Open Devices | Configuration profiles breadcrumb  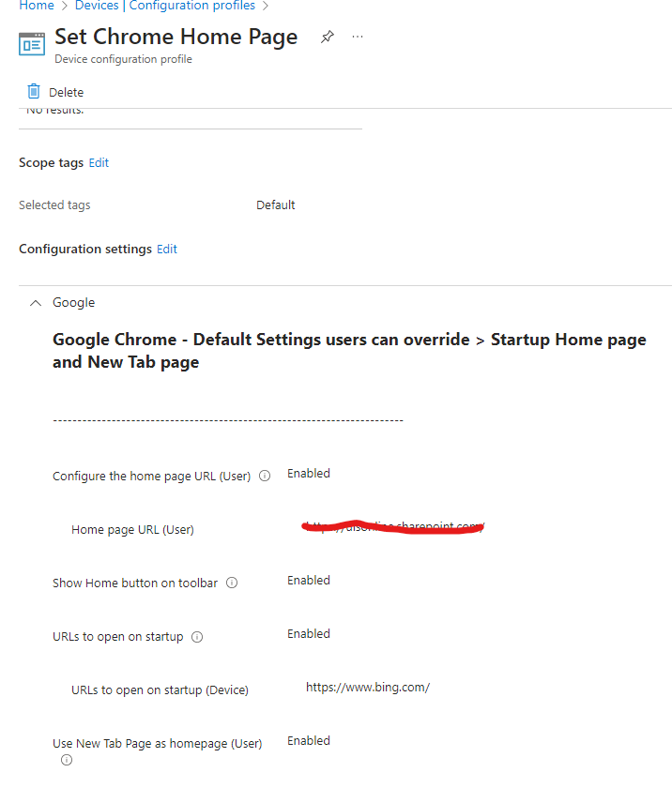click(x=165, y=6)
